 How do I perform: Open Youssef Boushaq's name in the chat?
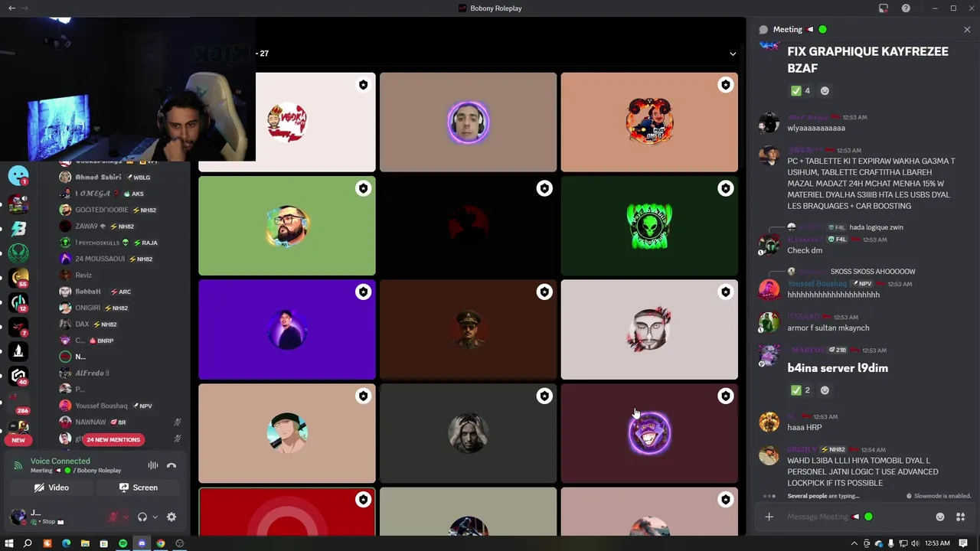tap(817, 284)
